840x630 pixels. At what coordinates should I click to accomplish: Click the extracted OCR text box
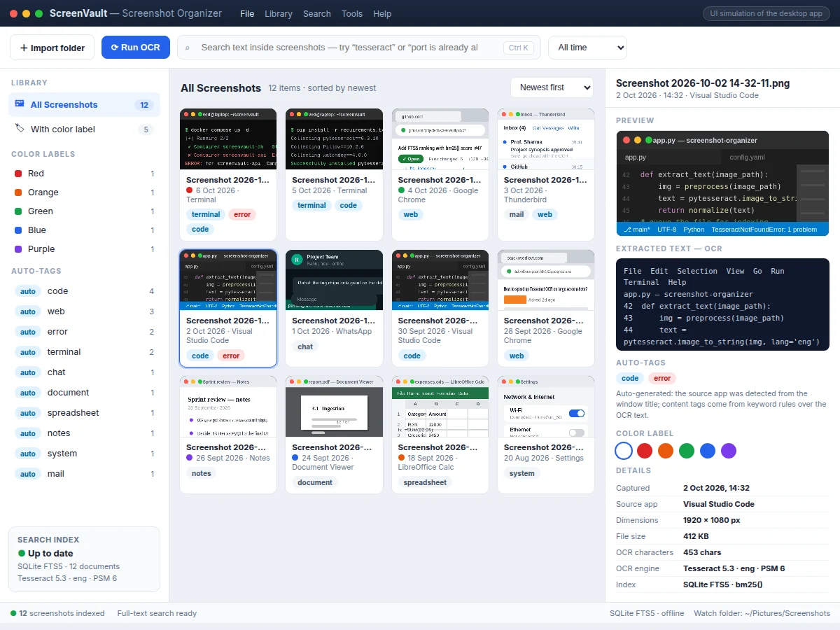722,304
